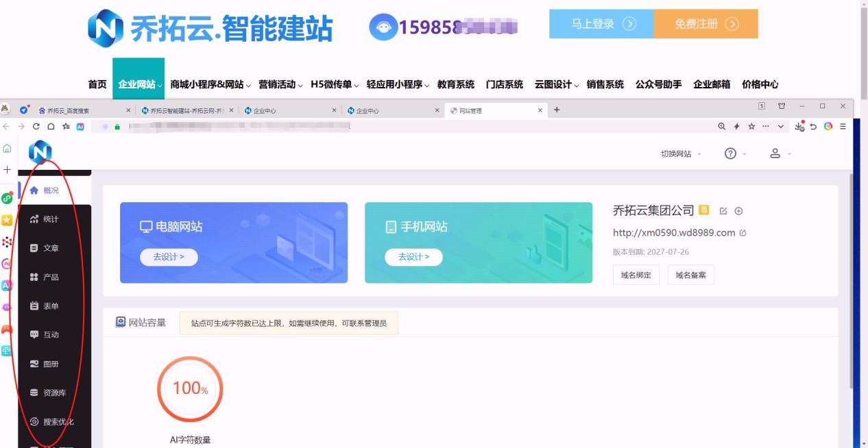This screenshot has width=868, height=448.
Task: Click the browser home icon in toolbar
Action: [51, 127]
